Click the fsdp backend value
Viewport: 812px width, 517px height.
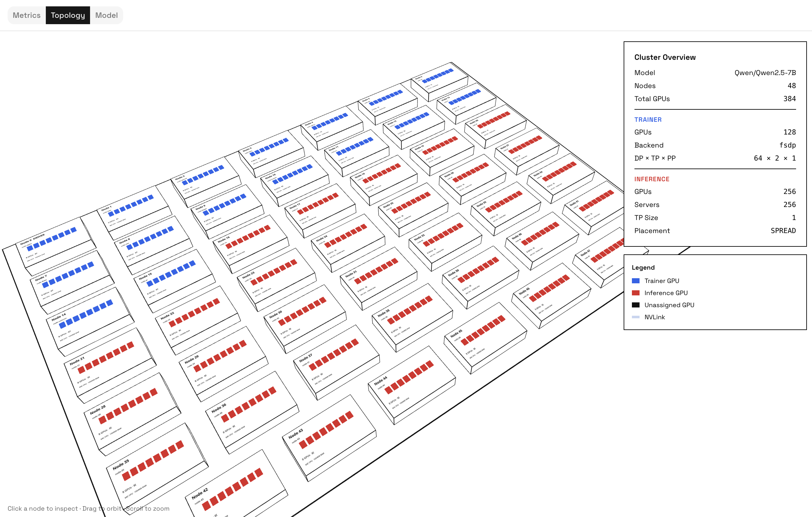787,145
